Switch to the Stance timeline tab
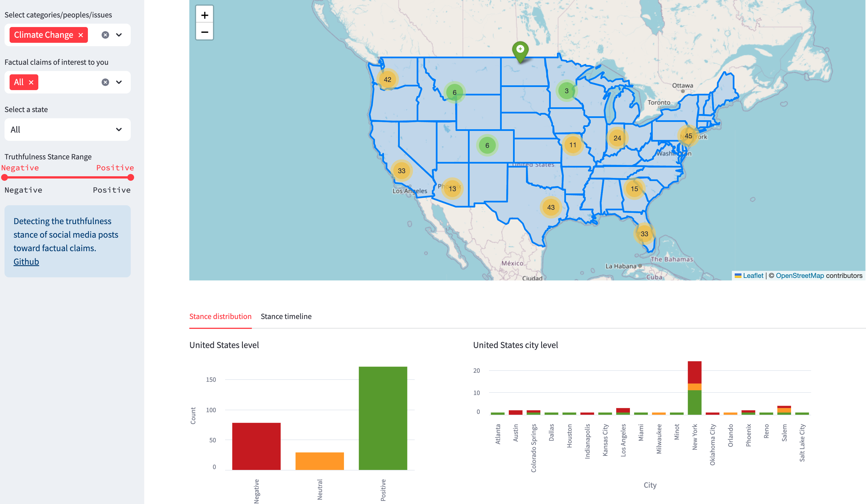 click(286, 316)
